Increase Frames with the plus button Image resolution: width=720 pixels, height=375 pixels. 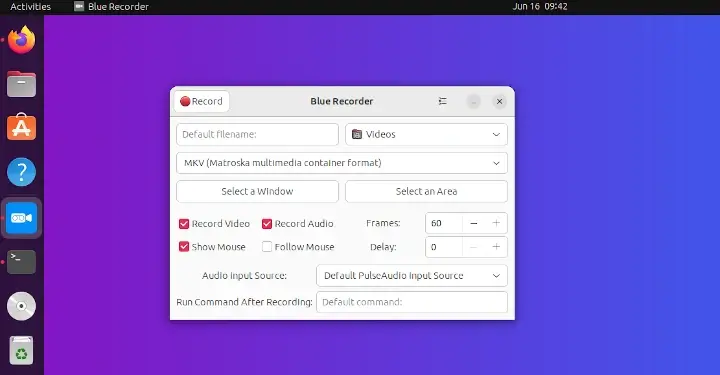(x=496, y=223)
